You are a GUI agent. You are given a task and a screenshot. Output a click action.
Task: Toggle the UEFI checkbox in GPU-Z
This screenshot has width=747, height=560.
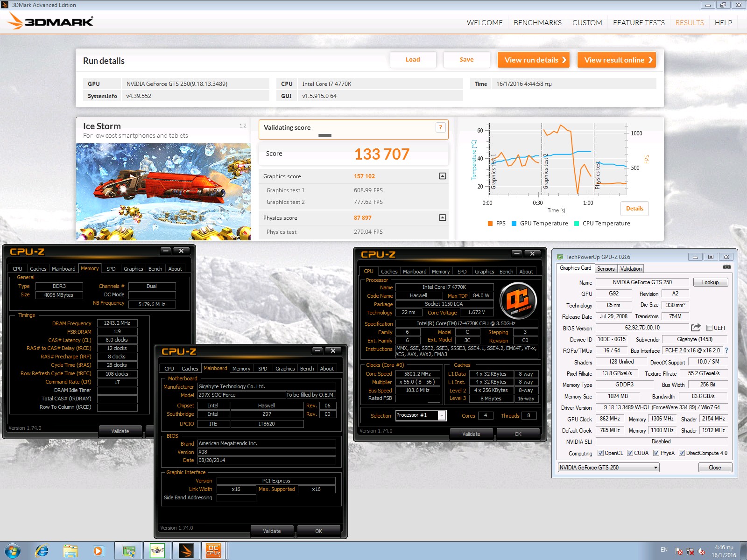[709, 328]
